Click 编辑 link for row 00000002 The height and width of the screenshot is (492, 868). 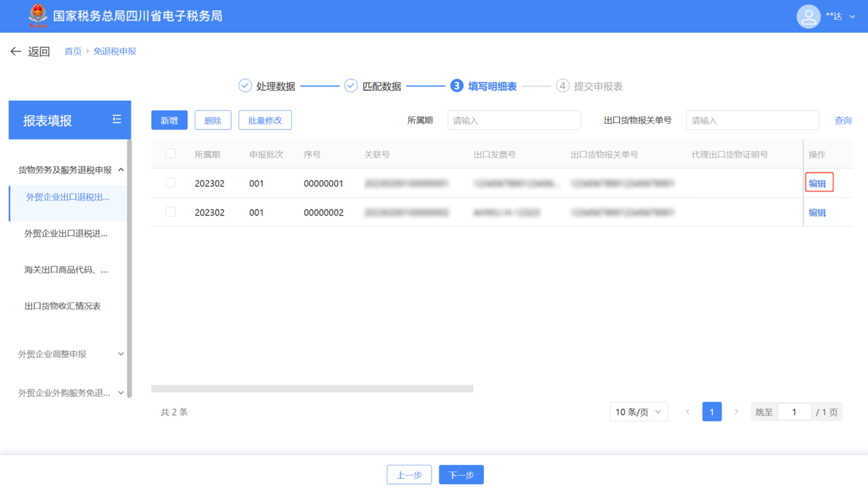(x=817, y=213)
